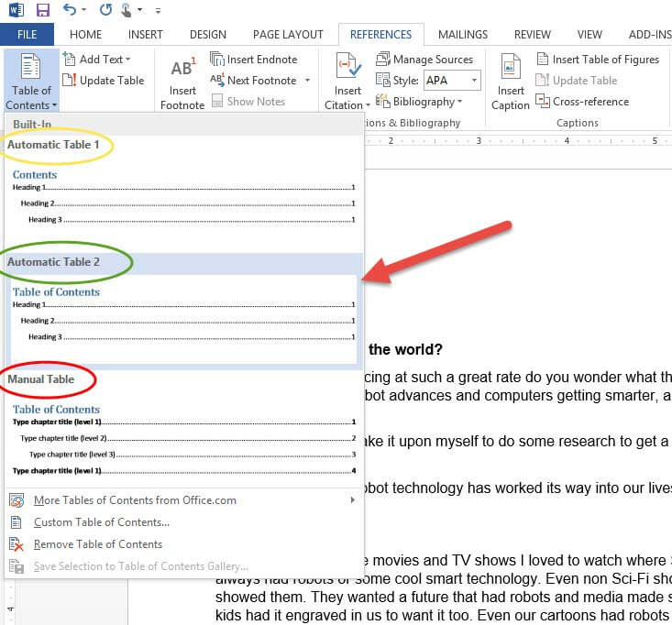Click the Custom Table of Contents page icon
This screenshot has height=625, width=672.
coord(17,522)
